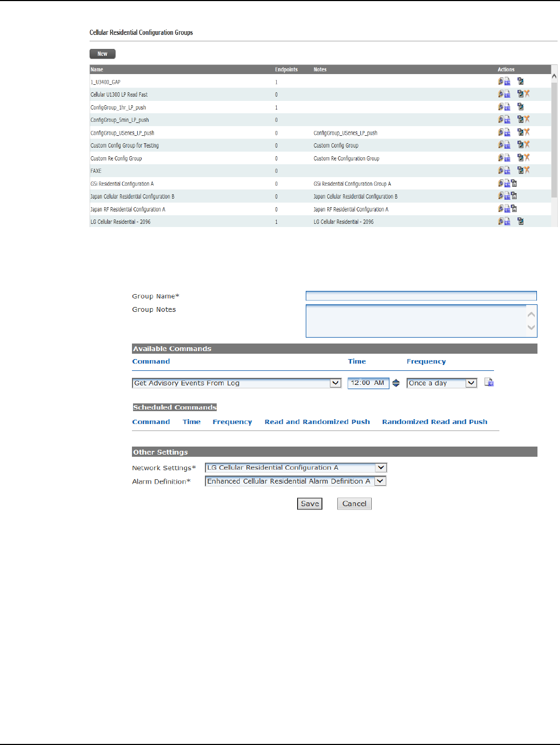This screenshot has width=560, height=745.
Task: Delete ConfigGroup_USeries_LP_push group
Action: [x=527, y=132]
